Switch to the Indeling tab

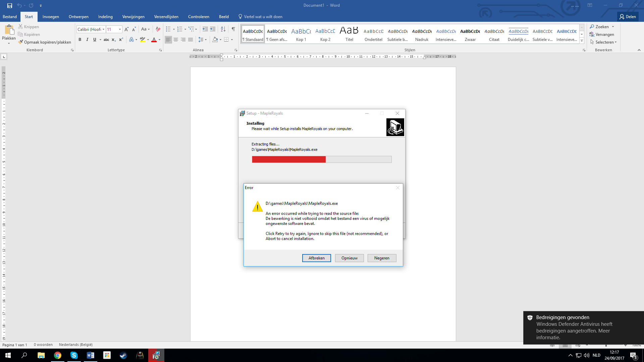[x=105, y=17]
